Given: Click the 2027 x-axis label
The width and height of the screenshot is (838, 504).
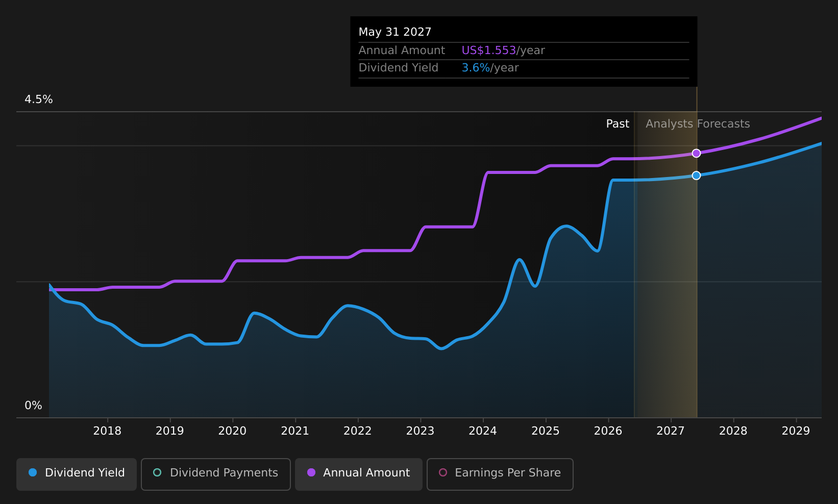Looking at the screenshot, I should coord(671,431).
